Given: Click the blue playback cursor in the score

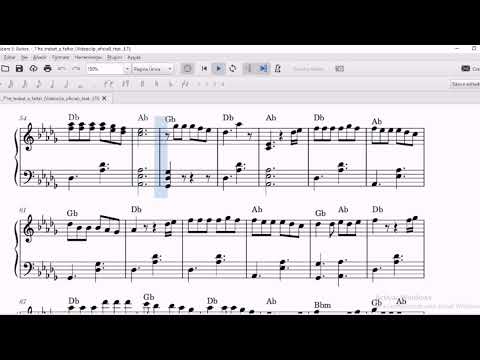Looking at the screenshot, I should point(160,157).
